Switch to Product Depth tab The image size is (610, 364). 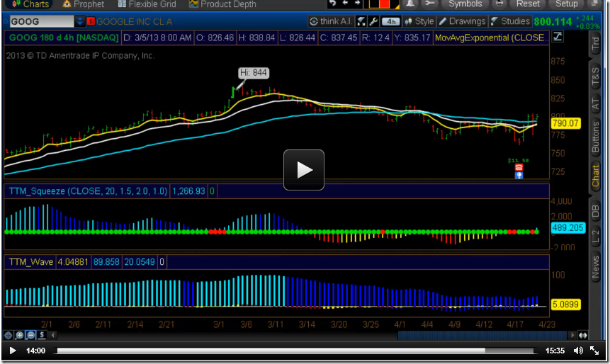(x=222, y=4)
